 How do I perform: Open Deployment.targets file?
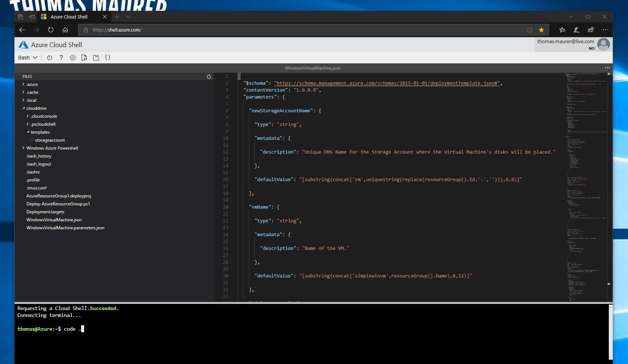[x=45, y=212]
